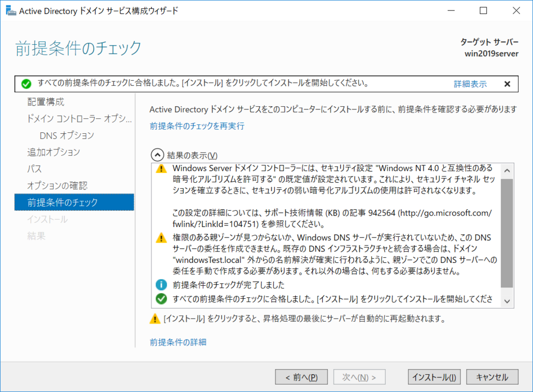Click the < 前へ(P) button

(301, 377)
